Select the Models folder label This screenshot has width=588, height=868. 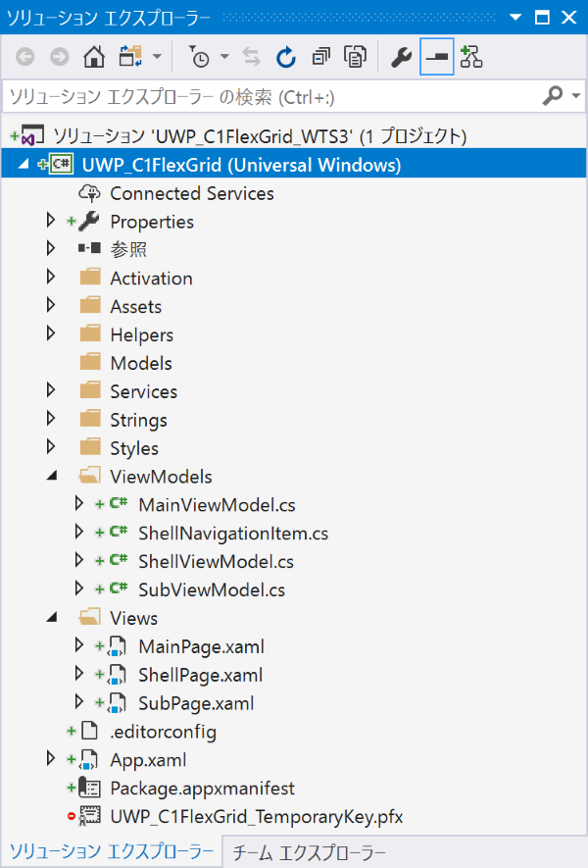pyautogui.click(x=141, y=363)
